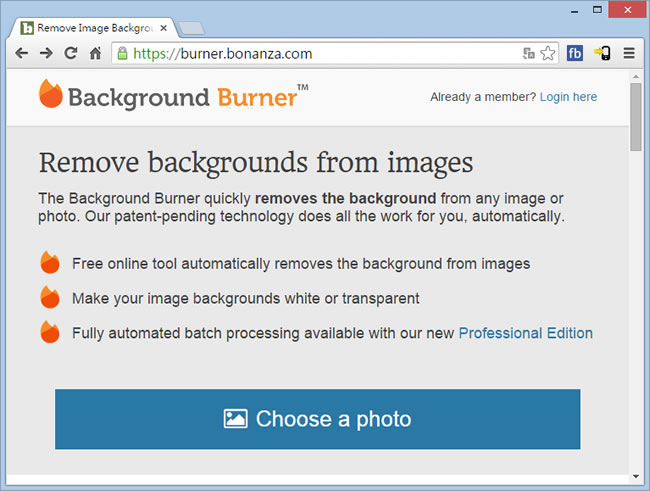Screen dimensions: 650x491
Task: Click the Login here link
Action: pyautogui.click(x=568, y=97)
